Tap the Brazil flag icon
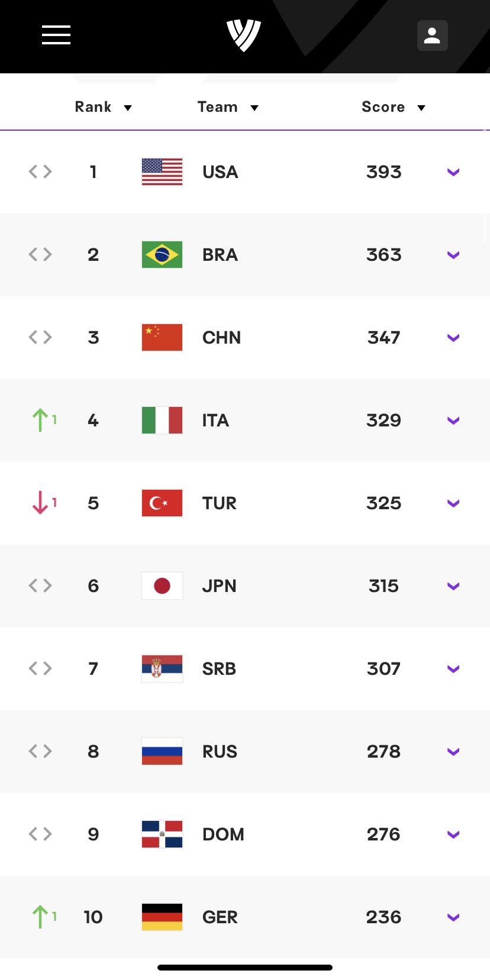This screenshot has height=980, width=490. click(x=162, y=255)
